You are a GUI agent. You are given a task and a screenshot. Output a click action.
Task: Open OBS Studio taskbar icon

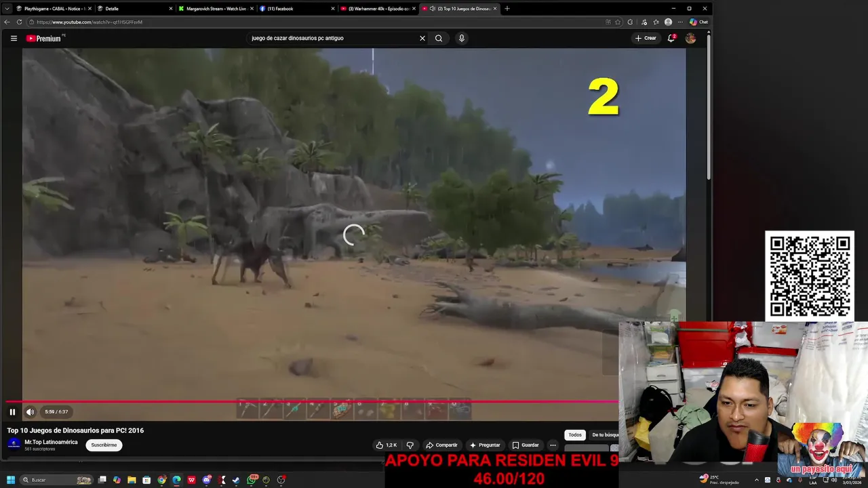click(x=281, y=480)
